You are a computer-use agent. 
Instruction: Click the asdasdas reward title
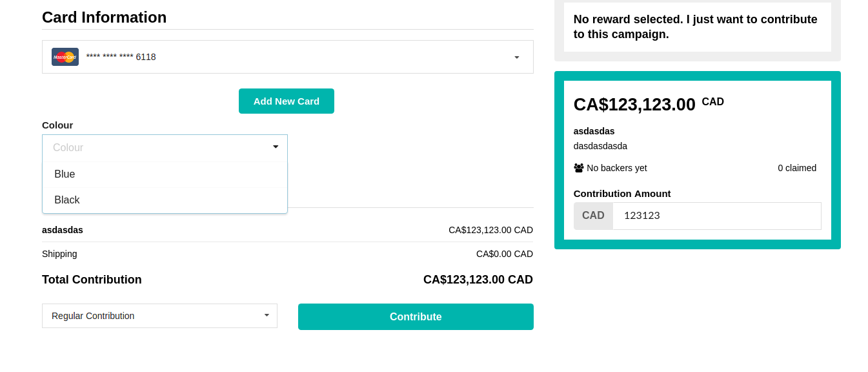tap(594, 130)
